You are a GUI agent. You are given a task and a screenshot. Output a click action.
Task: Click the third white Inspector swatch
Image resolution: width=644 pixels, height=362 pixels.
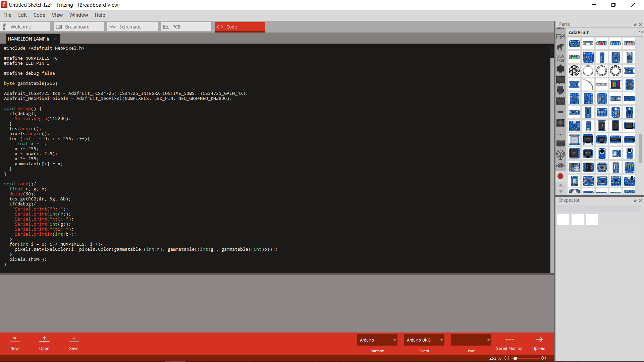(x=592, y=220)
